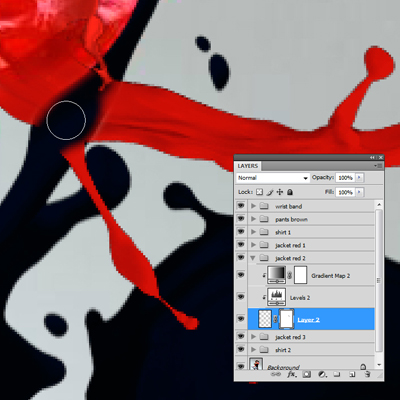Toggle visibility of Layer 2
This screenshot has width=400, height=400.
[241, 319]
